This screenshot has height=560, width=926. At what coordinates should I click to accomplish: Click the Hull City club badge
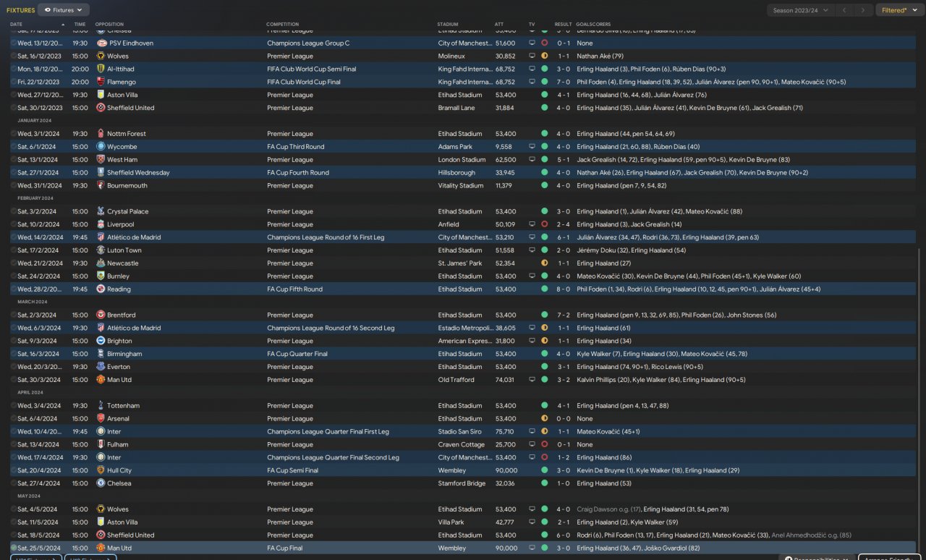pos(101,470)
